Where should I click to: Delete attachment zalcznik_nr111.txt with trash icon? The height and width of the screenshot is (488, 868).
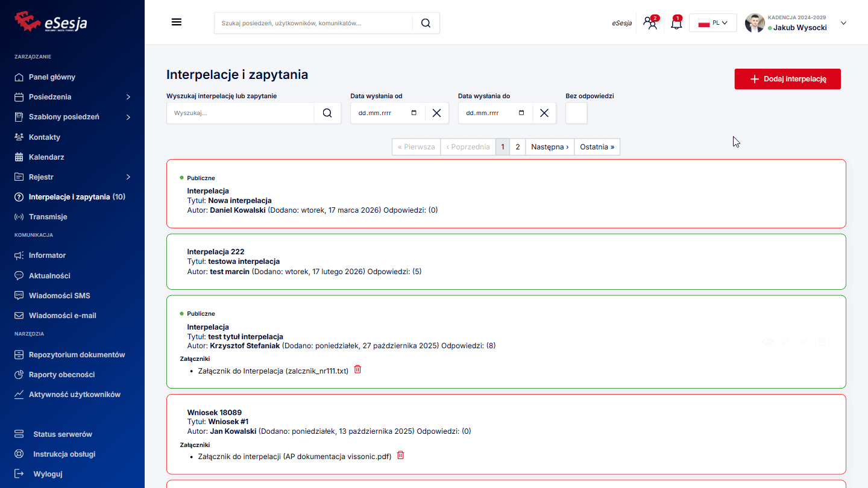pyautogui.click(x=357, y=369)
